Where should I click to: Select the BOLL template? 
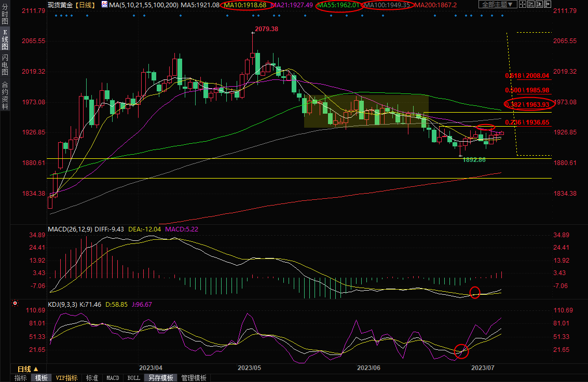(133, 378)
